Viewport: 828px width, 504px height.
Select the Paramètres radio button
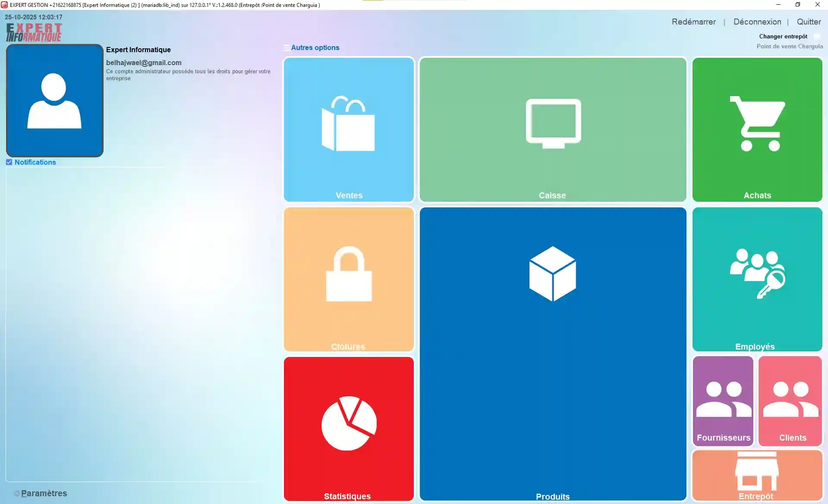pos(18,493)
